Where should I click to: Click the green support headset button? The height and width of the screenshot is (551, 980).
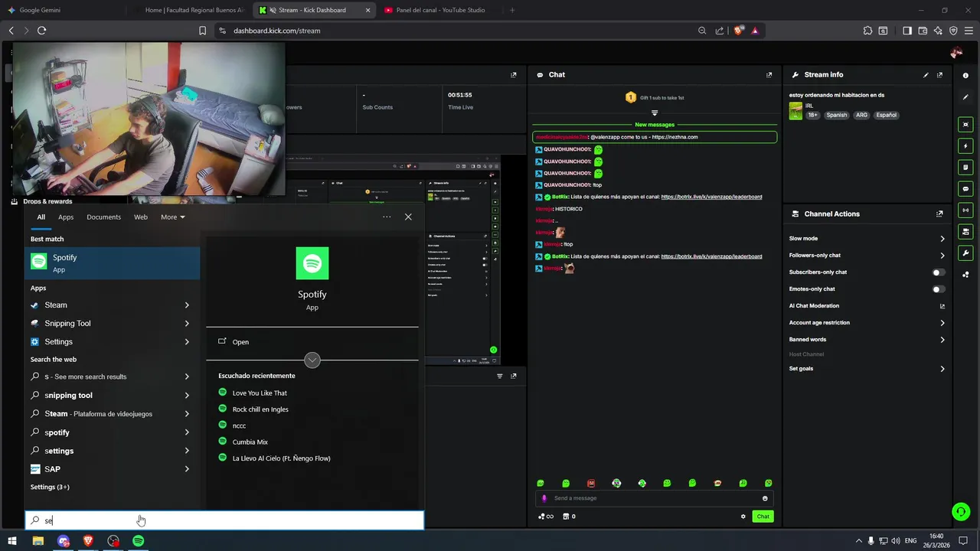coord(960,511)
